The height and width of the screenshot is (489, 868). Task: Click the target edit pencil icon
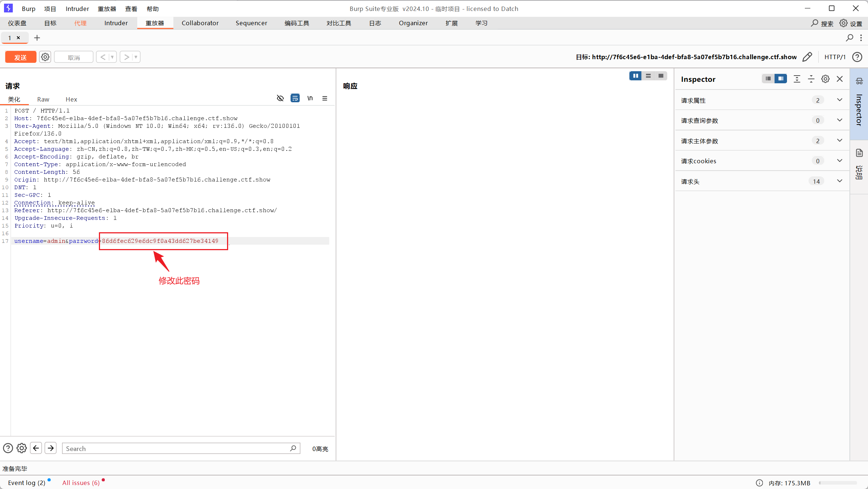point(807,57)
